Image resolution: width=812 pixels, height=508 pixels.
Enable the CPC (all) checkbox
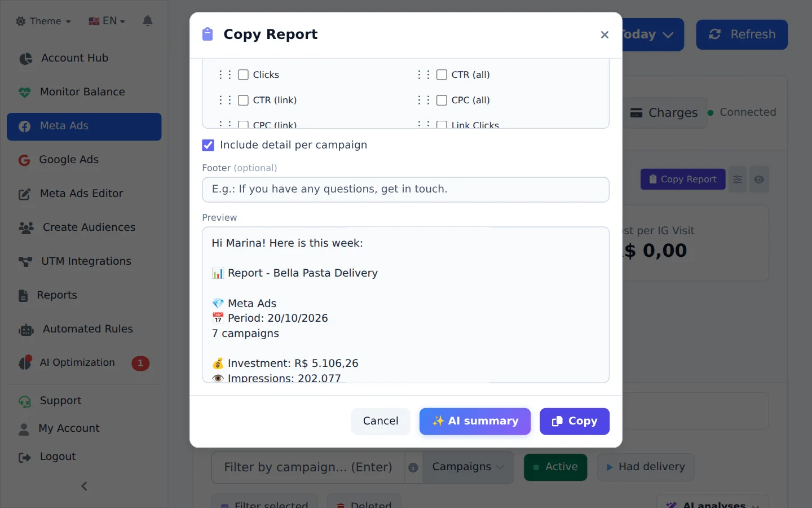442,100
